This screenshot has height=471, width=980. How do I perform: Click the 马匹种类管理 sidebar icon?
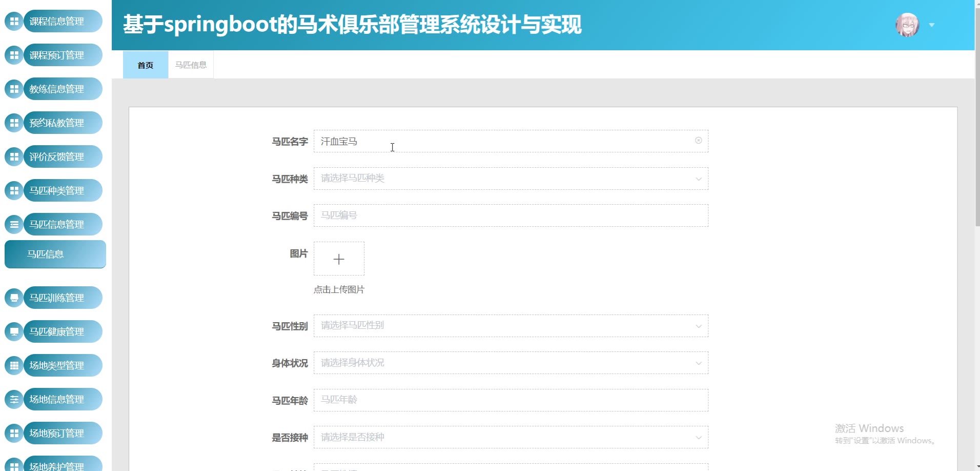coord(14,190)
